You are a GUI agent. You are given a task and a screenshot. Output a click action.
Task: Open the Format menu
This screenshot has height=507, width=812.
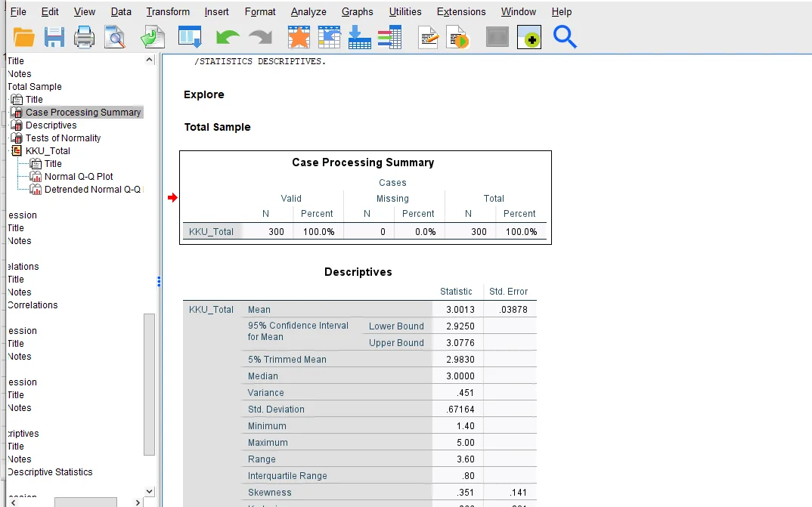(260, 11)
